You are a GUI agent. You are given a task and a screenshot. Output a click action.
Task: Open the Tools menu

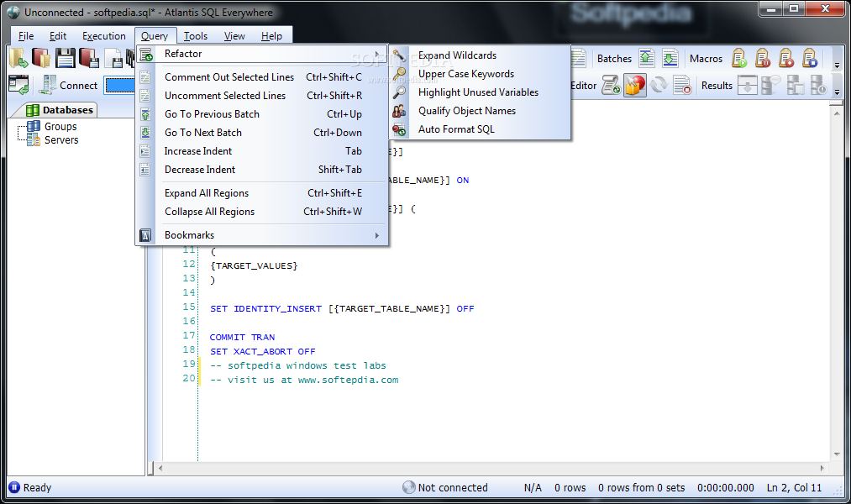tap(196, 36)
